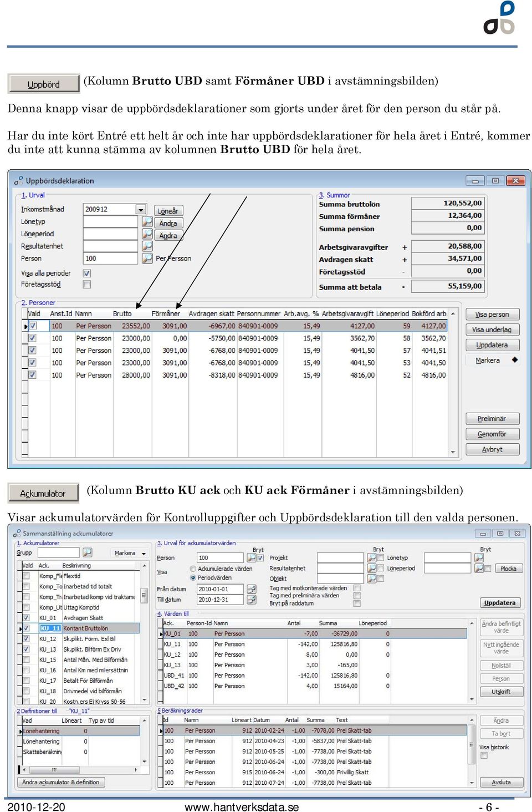Click the Sammanställning ackumulatorer window title icon
Screen dimensions: 532x812
(17, 533)
